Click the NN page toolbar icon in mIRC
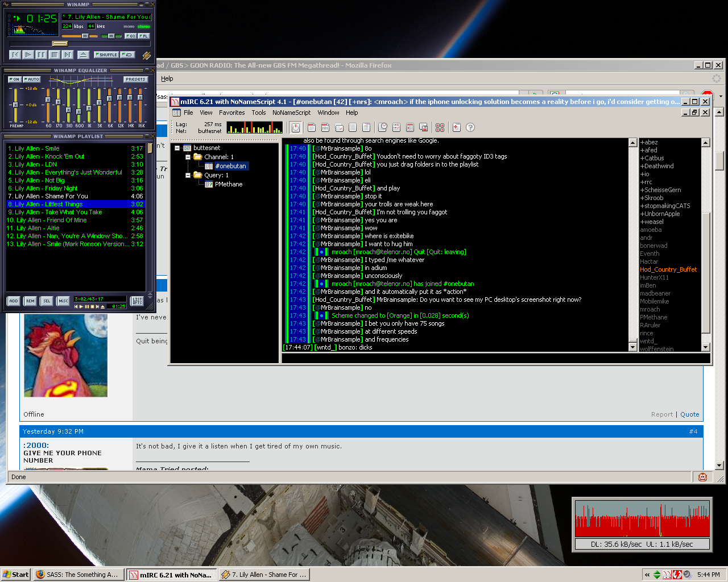 point(325,127)
